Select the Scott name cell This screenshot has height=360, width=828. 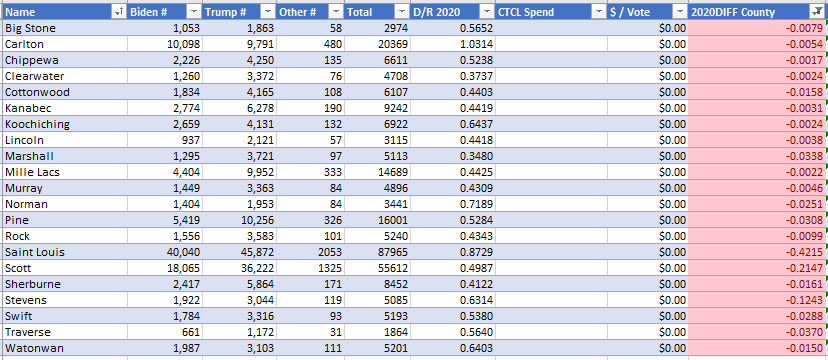[x=65, y=268]
